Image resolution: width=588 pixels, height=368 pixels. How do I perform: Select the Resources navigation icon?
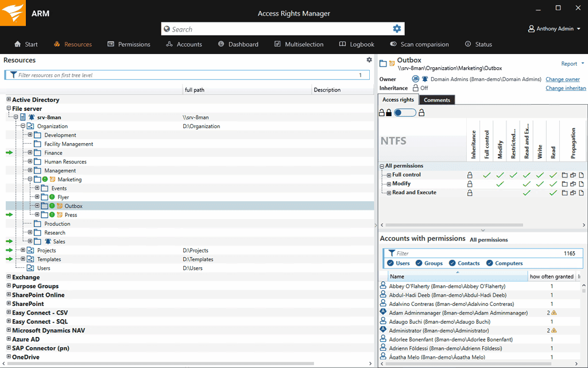(57, 44)
